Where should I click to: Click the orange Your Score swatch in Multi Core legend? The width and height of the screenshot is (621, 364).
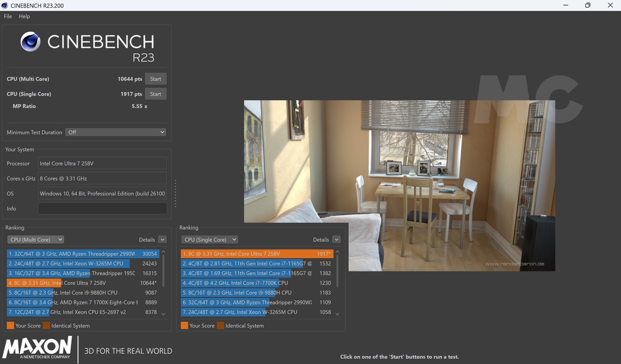[x=10, y=326]
